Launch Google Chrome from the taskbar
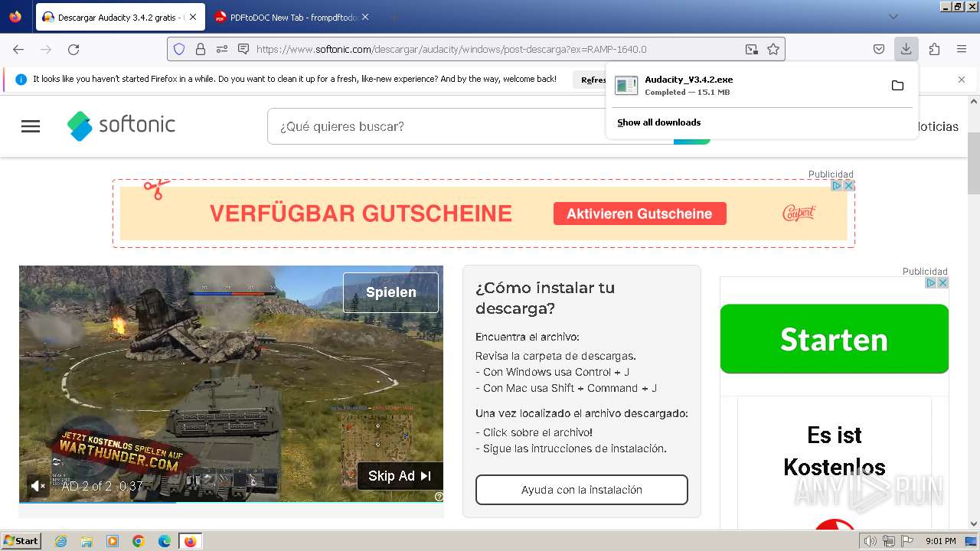 coord(139,541)
